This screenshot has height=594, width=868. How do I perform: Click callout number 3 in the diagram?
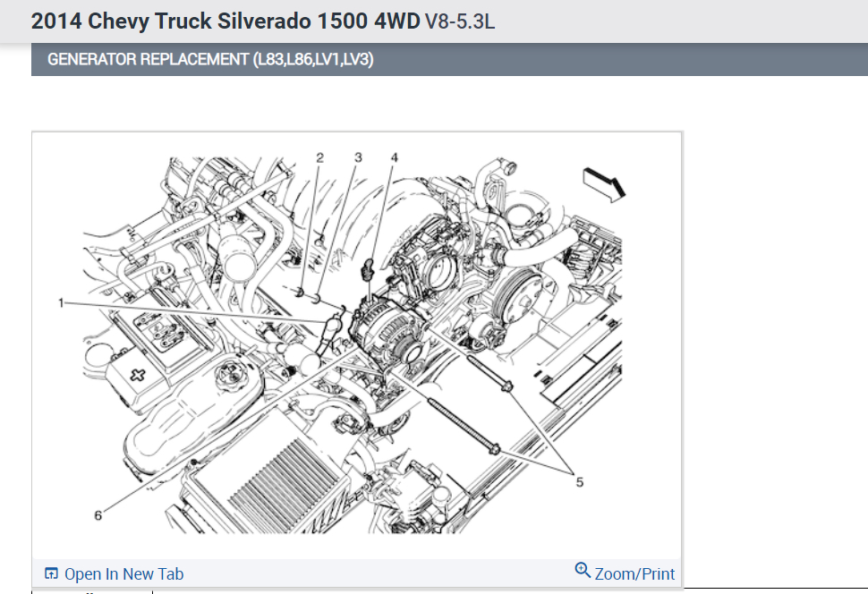point(358,157)
